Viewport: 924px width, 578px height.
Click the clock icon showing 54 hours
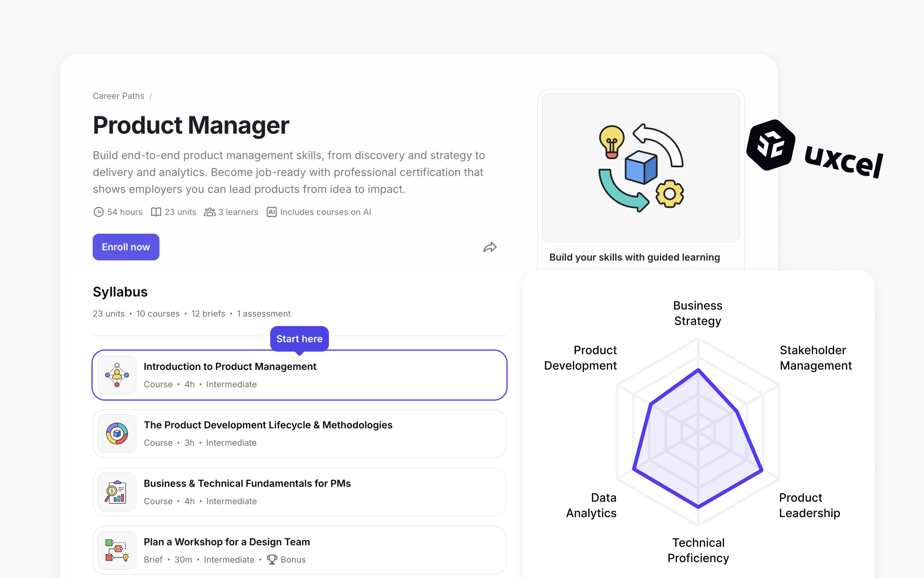pos(98,212)
